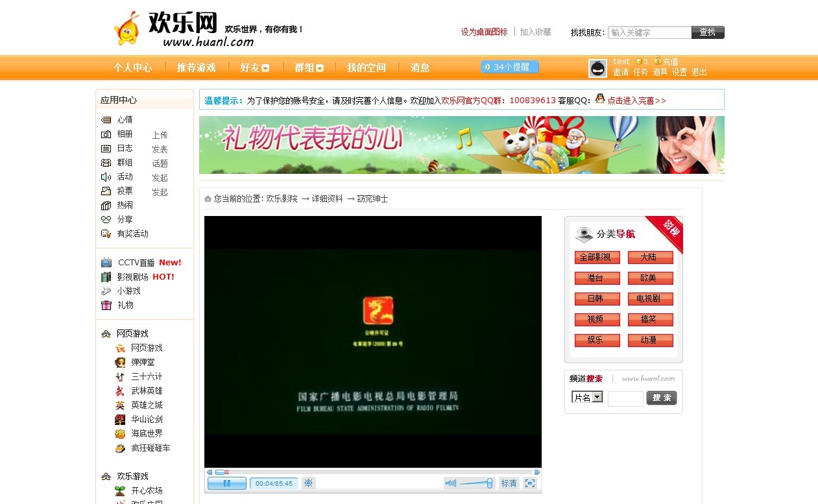
Task: Select the 港台 category
Action: coord(597,278)
